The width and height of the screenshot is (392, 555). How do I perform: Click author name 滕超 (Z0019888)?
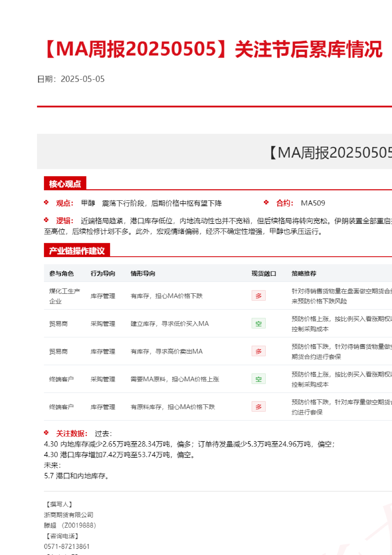(x=70, y=525)
